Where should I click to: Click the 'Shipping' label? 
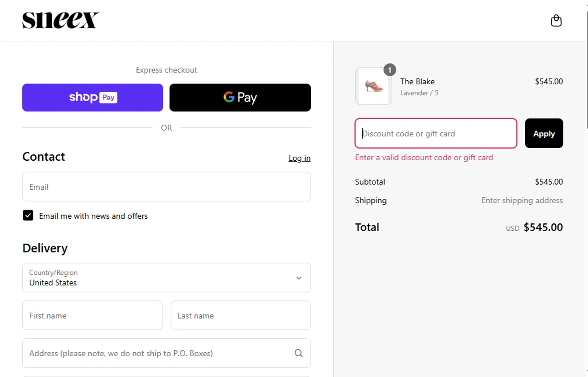point(370,200)
